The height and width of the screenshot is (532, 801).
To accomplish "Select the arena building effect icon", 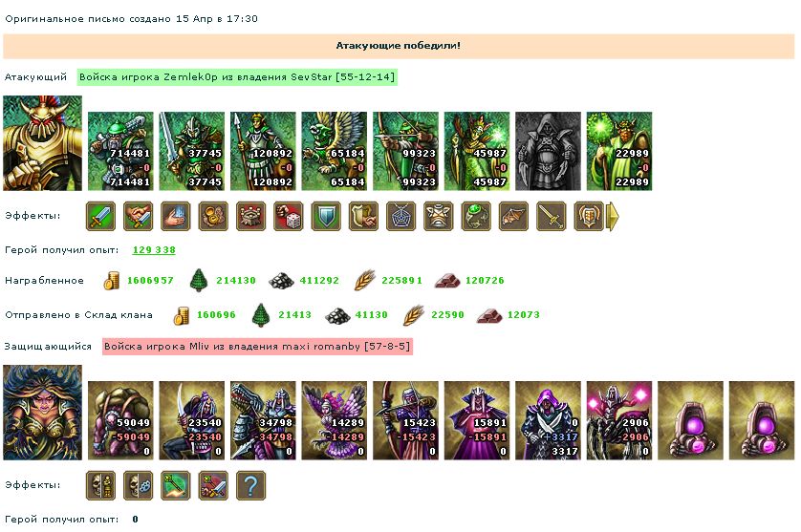I will tap(250, 216).
